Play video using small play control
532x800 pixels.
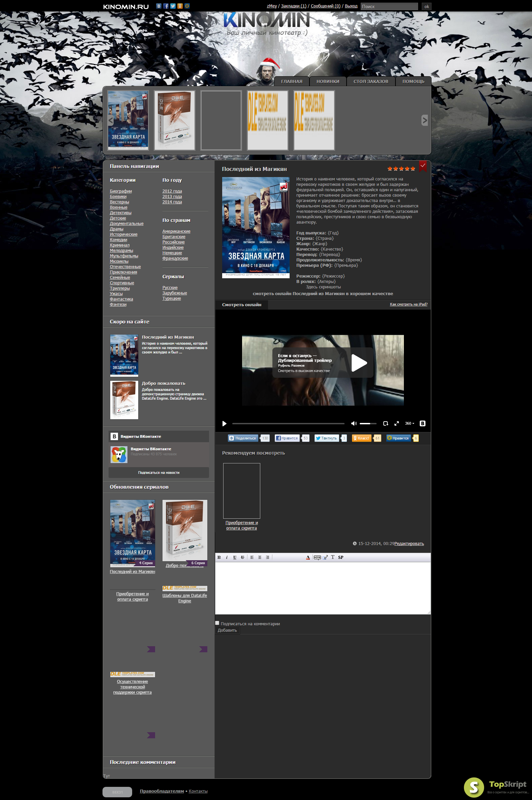click(x=224, y=423)
